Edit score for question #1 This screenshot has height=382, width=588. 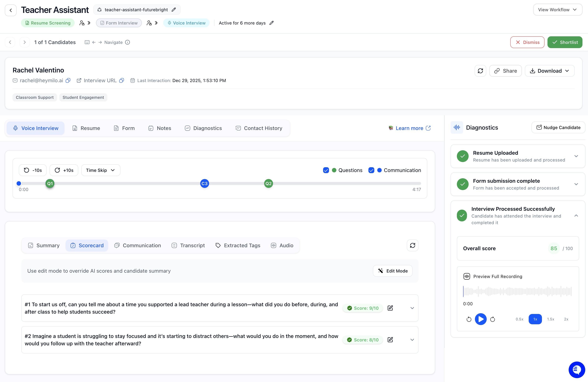click(x=390, y=308)
